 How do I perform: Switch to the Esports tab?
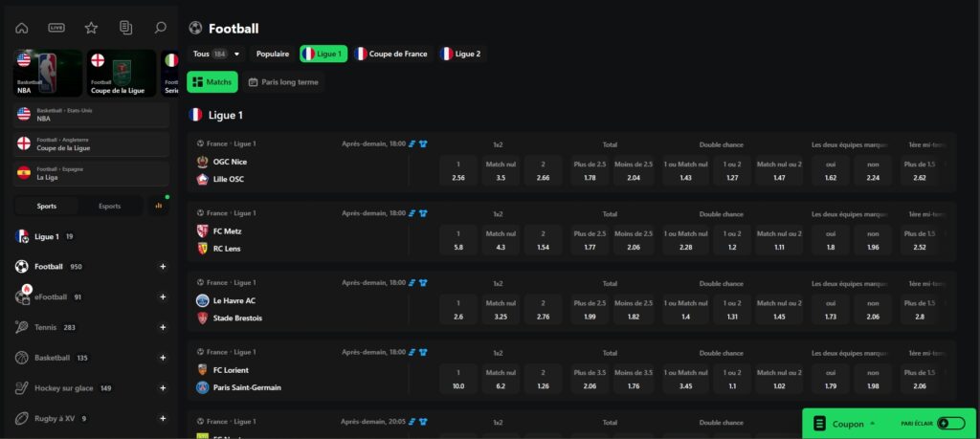[x=109, y=206]
